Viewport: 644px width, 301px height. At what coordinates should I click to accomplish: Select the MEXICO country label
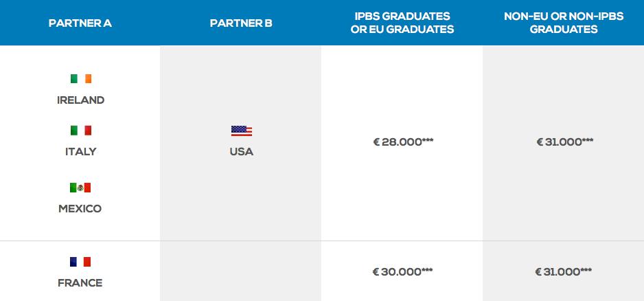80,208
